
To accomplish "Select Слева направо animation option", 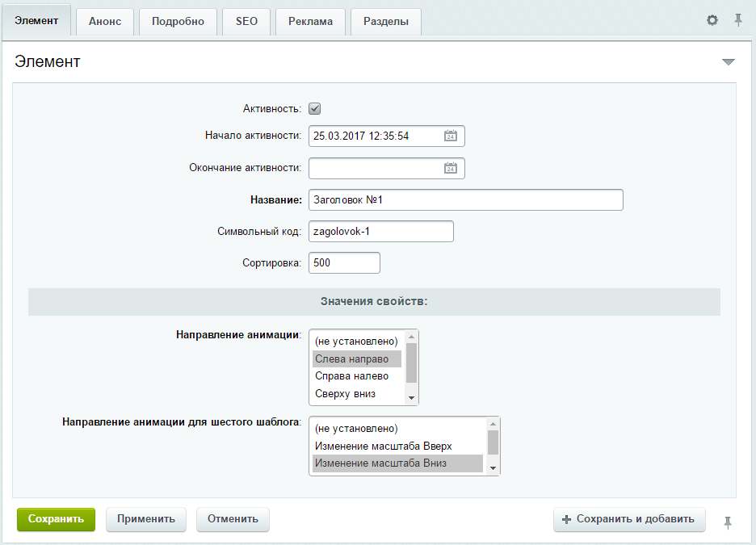I will [x=357, y=359].
